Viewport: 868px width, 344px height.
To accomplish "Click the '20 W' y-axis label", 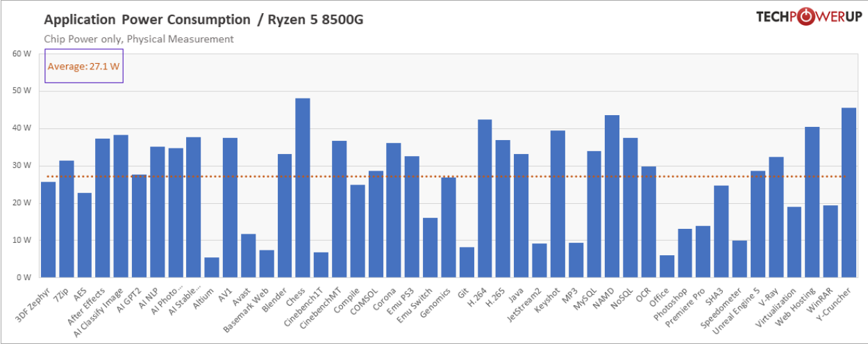I will [x=22, y=203].
